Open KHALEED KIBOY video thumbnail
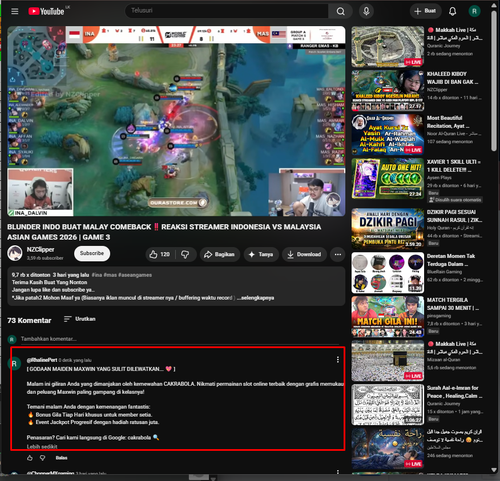Screen dimensions: 500x481 pos(388,91)
